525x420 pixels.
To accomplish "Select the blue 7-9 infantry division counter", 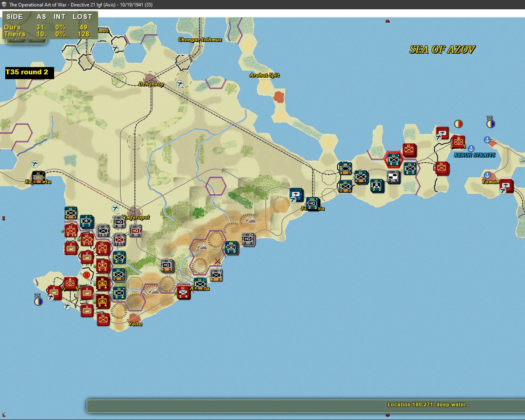I will tap(71, 213).
